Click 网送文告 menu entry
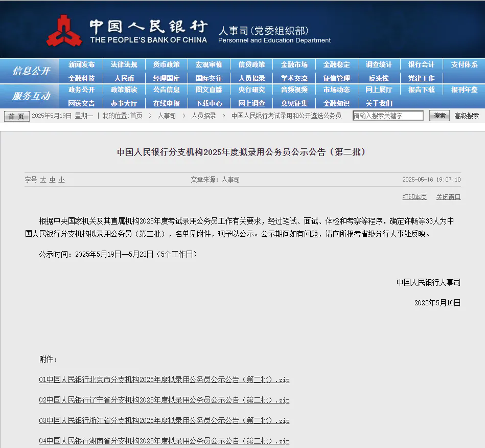 coord(81,103)
